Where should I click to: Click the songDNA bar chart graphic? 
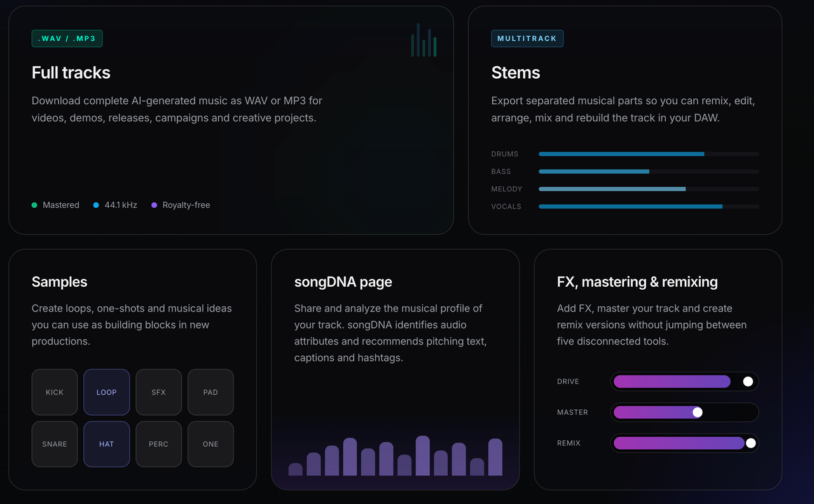click(x=396, y=456)
